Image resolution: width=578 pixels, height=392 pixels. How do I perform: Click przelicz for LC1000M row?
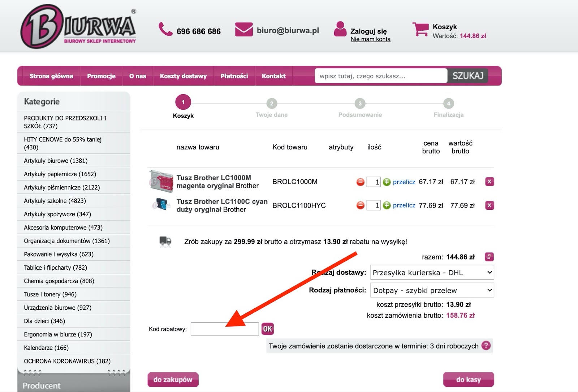pos(404,182)
